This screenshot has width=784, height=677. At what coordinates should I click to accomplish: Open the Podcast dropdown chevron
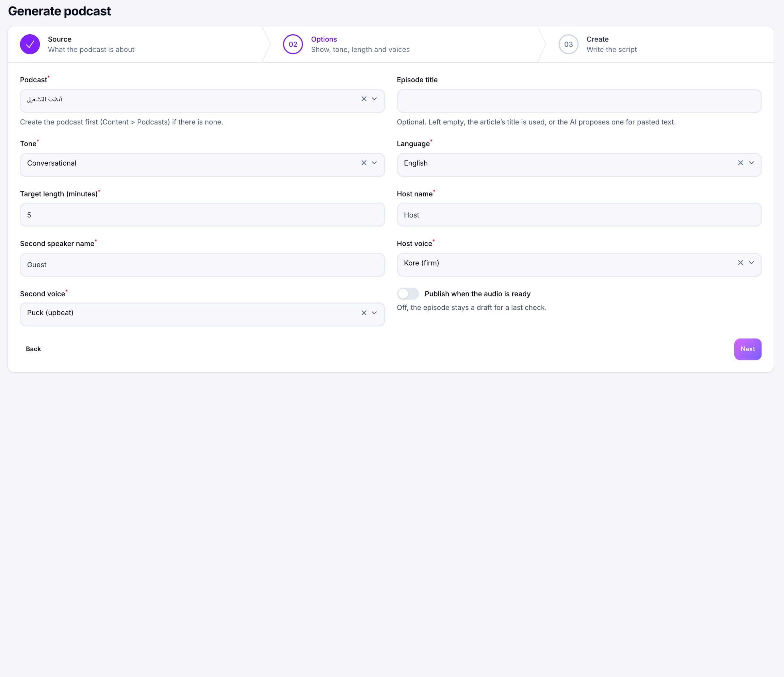point(374,99)
